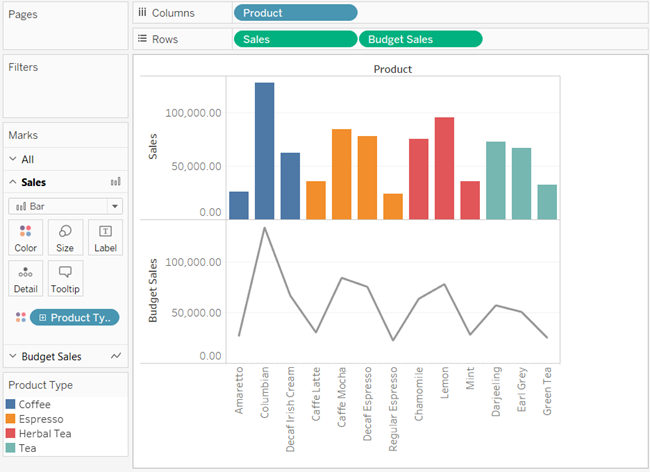This screenshot has height=472, width=650.
Task: Open the Detail marks card button
Action: 25,278
